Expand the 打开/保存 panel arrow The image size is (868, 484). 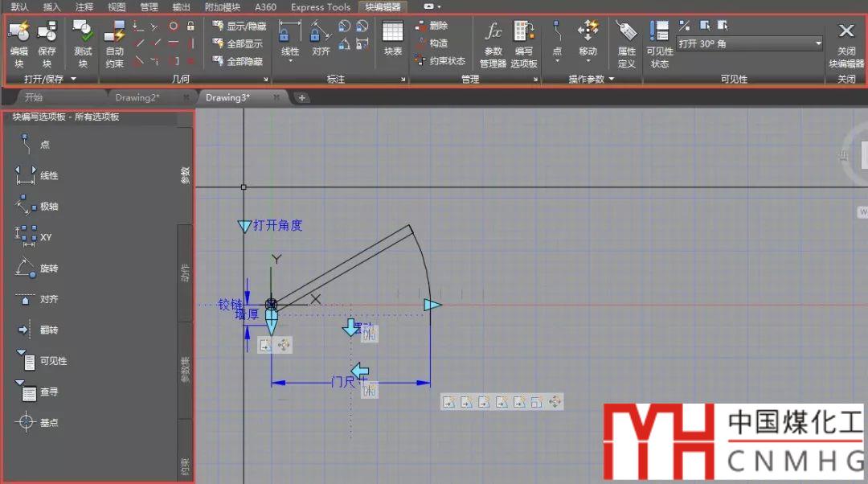tap(73, 79)
